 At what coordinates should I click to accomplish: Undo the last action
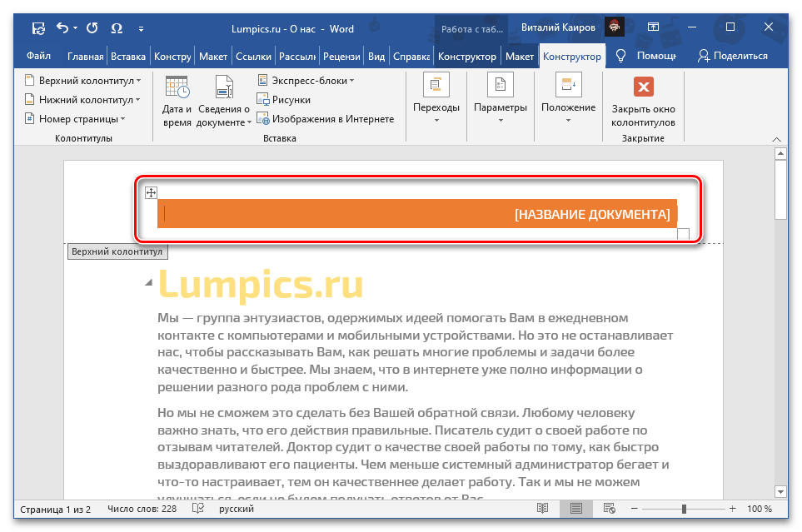pyautogui.click(x=62, y=28)
